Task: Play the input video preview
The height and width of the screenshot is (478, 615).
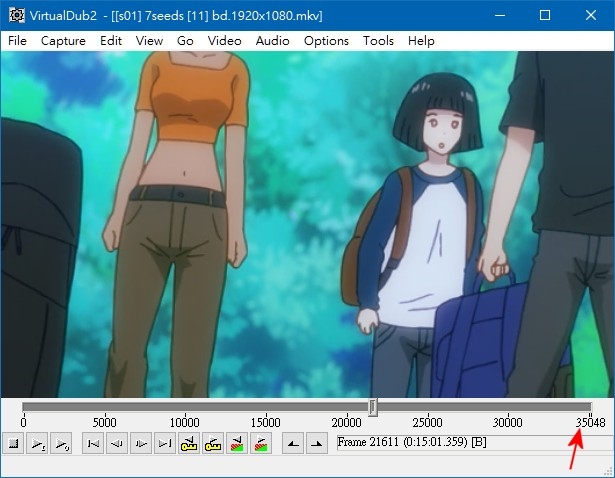Action: (37, 443)
